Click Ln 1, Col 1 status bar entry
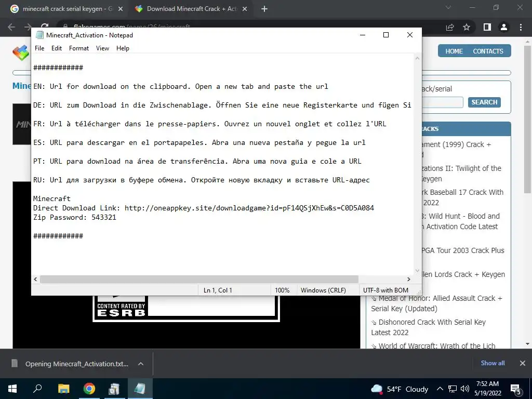 pos(218,290)
